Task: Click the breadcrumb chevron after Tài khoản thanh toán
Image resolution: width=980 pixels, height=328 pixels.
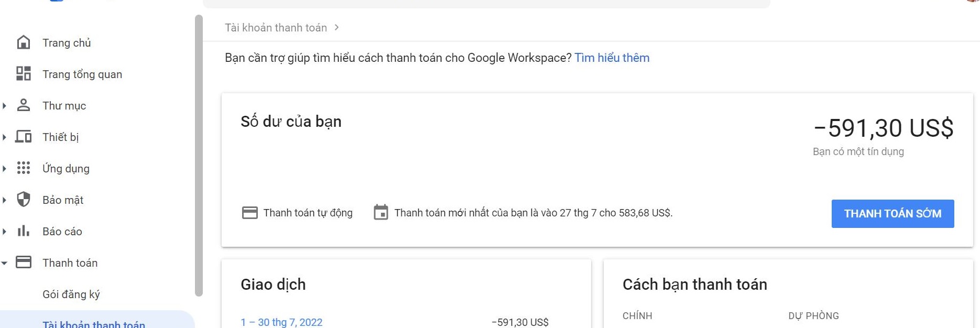Action: pos(336,27)
